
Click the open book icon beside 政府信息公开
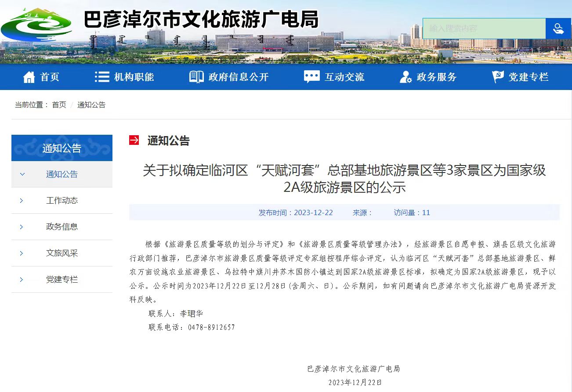(196, 77)
